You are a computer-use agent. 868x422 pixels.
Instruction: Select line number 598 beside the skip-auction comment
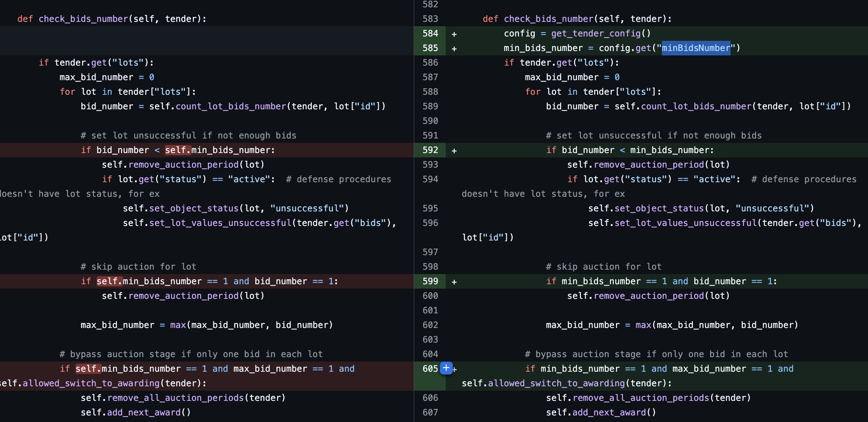click(430, 267)
